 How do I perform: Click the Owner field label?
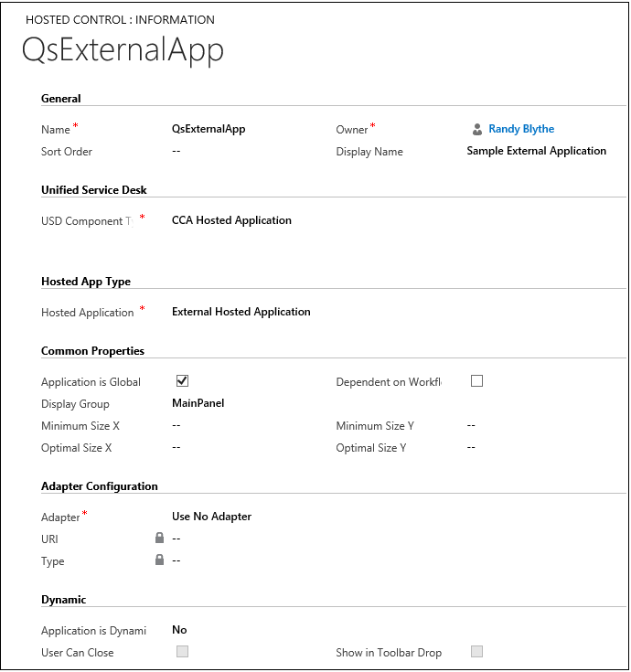click(352, 130)
